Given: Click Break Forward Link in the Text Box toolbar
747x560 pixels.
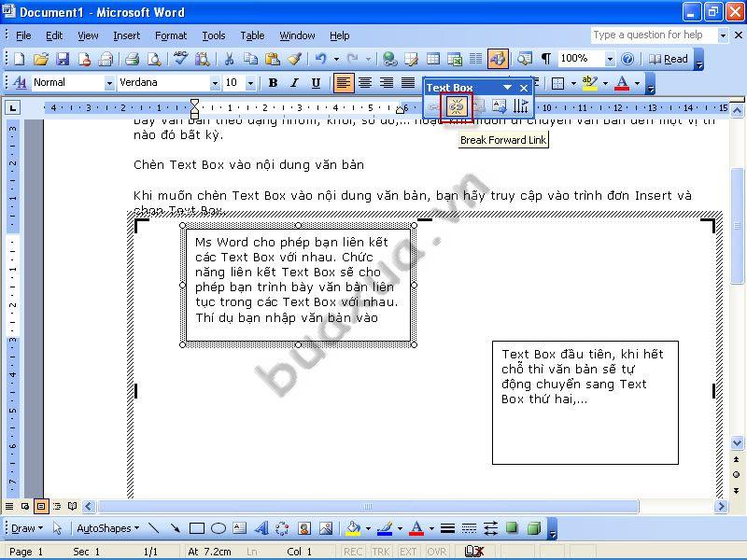Looking at the screenshot, I should [x=456, y=106].
